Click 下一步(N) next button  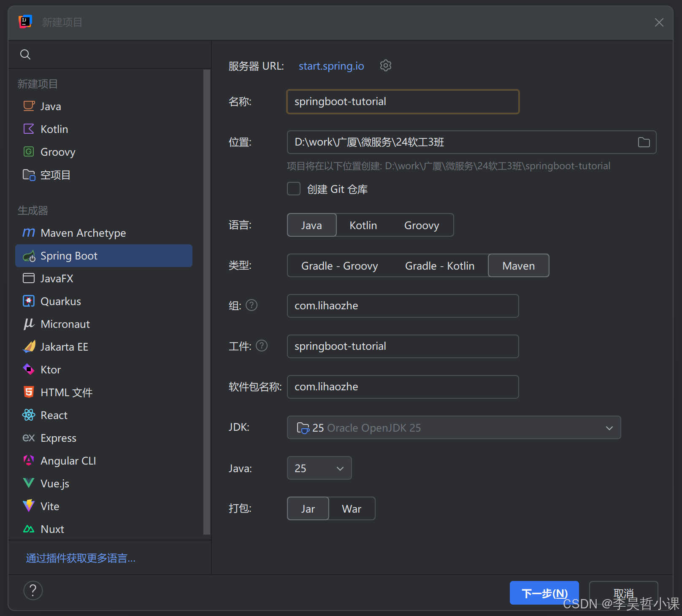544,593
